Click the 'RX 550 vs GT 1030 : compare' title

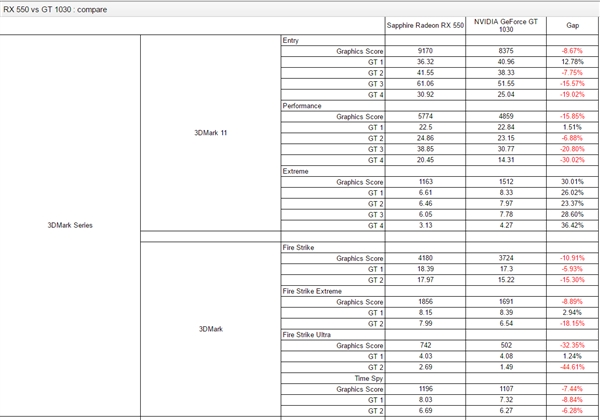pyautogui.click(x=55, y=10)
